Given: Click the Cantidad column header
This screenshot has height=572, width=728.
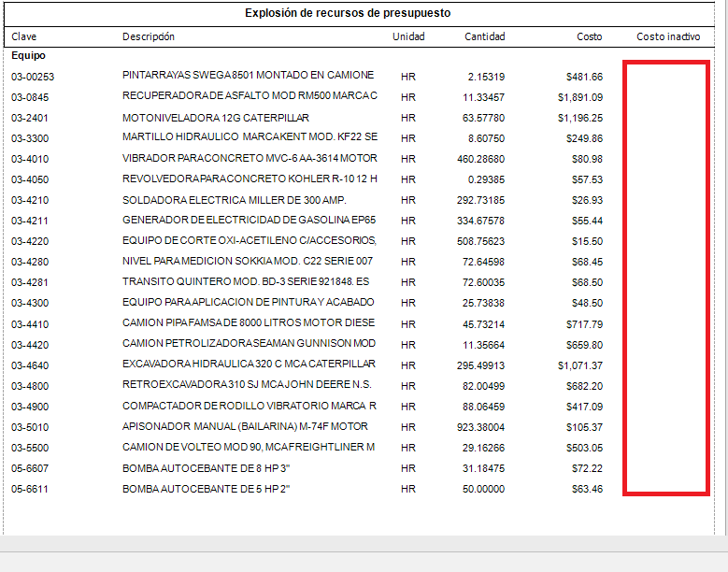Looking at the screenshot, I should tap(484, 36).
